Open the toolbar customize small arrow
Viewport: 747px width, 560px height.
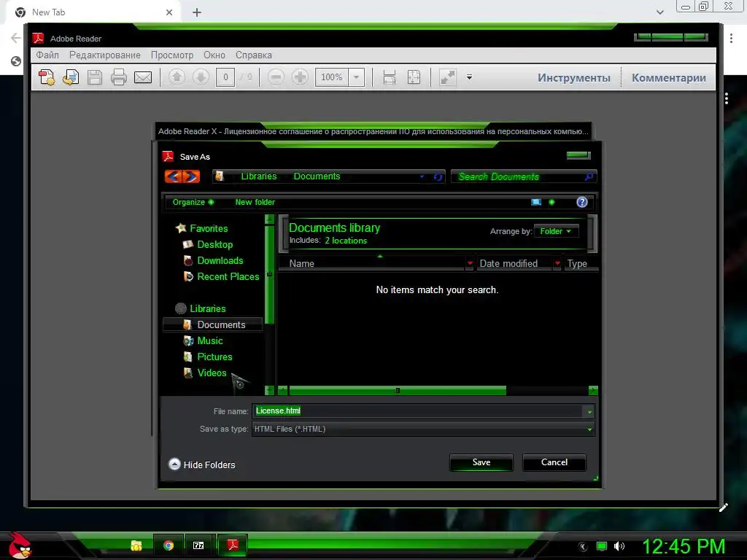coord(469,77)
